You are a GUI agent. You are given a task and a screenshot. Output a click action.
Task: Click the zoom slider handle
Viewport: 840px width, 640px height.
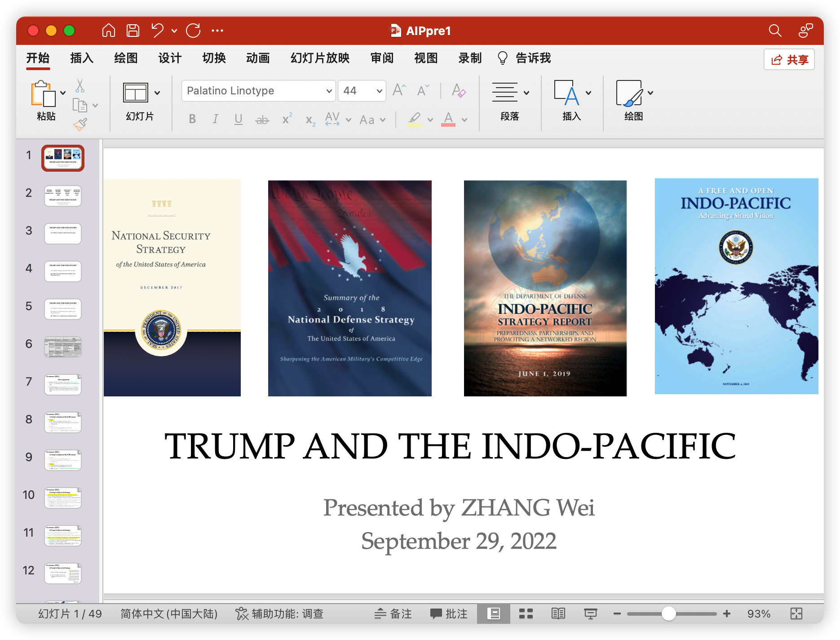[x=669, y=613]
